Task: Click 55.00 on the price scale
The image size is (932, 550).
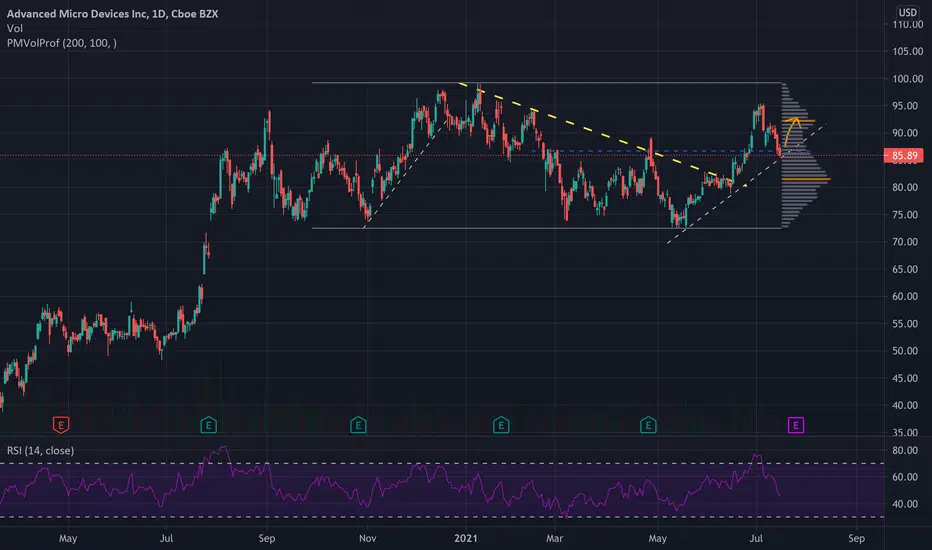Action: click(907, 324)
